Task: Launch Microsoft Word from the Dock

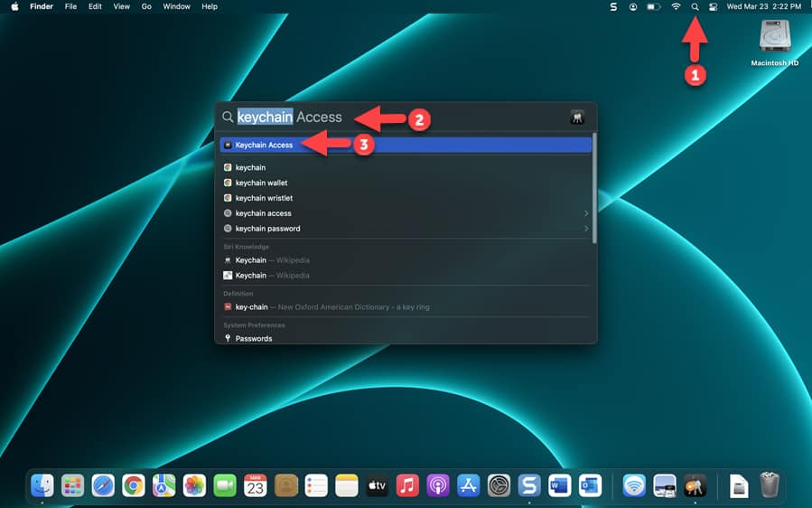Action: (x=560, y=485)
